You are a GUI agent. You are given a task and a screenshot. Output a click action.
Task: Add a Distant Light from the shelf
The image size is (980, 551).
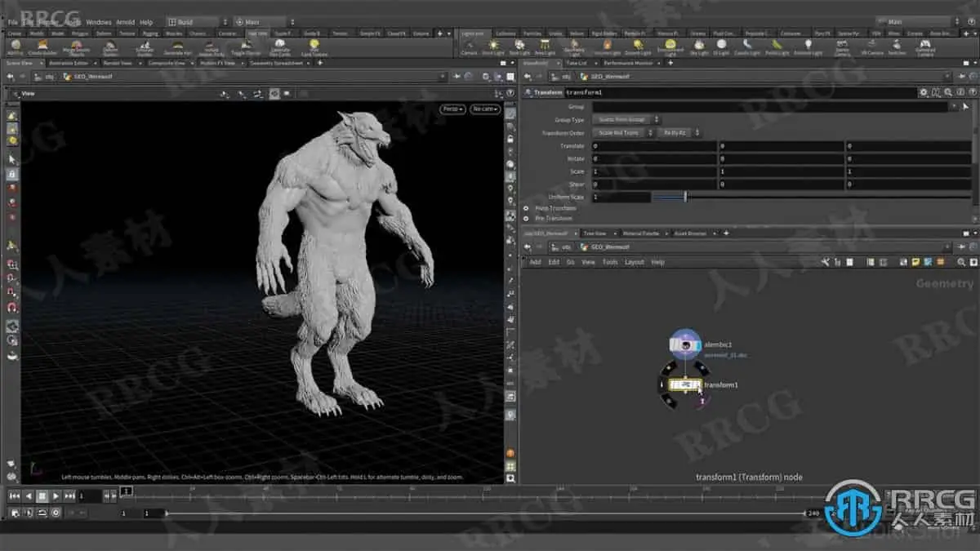pyautogui.click(x=637, y=47)
